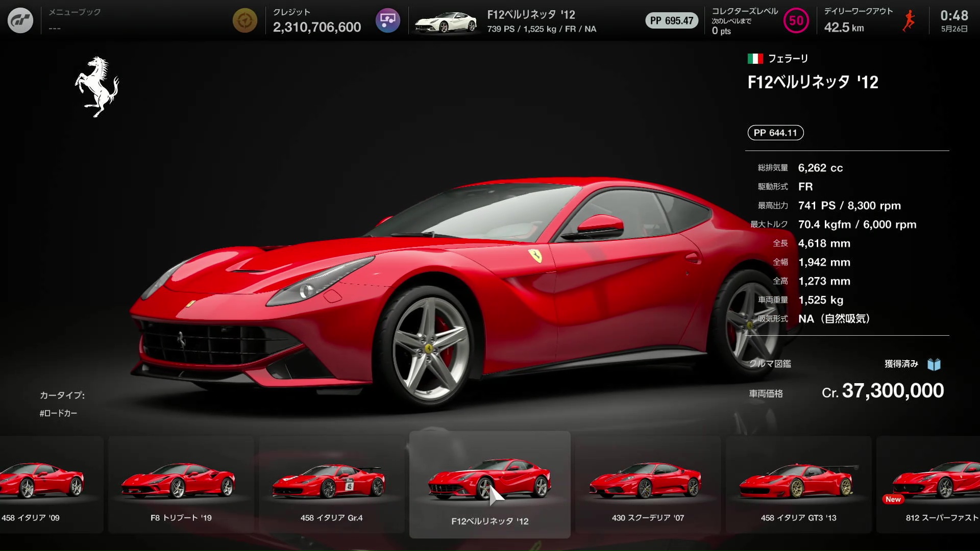This screenshot has height=551, width=980.
Task: Click the 1,525 kg weight value
Action: tap(821, 300)
